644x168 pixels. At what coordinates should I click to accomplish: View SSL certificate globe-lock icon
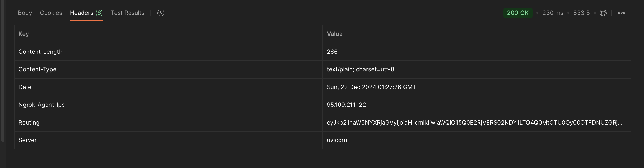[x=604, y=13]
